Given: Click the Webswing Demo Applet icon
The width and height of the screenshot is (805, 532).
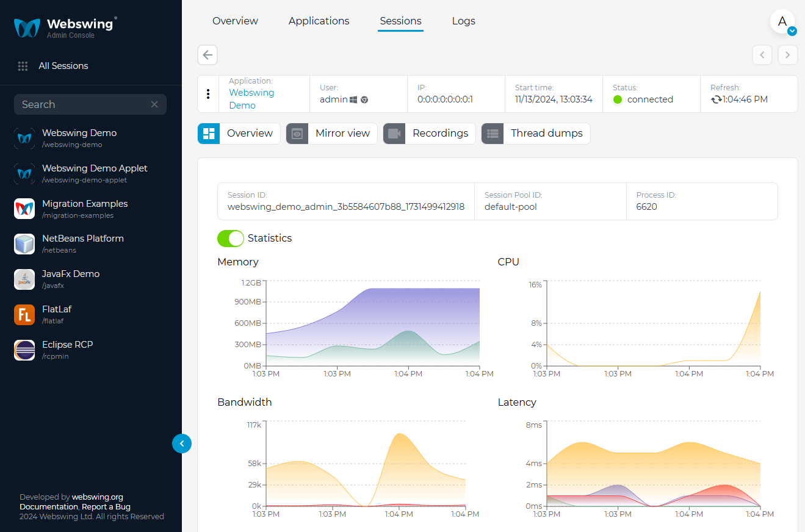Looking at the screenshot, I should point(24,174).
